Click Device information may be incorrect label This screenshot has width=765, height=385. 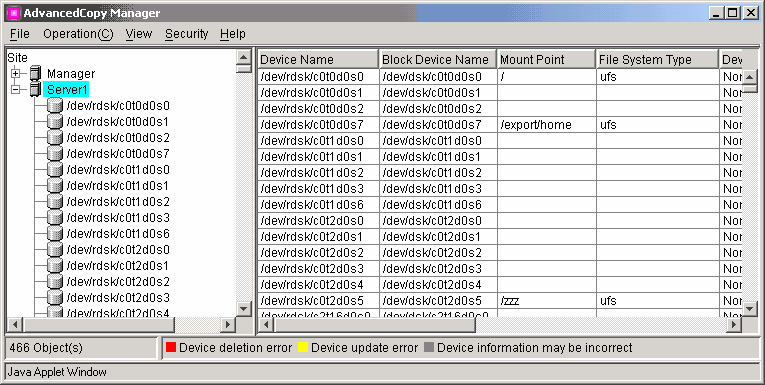pyautogui.click(x=534, y=347)
